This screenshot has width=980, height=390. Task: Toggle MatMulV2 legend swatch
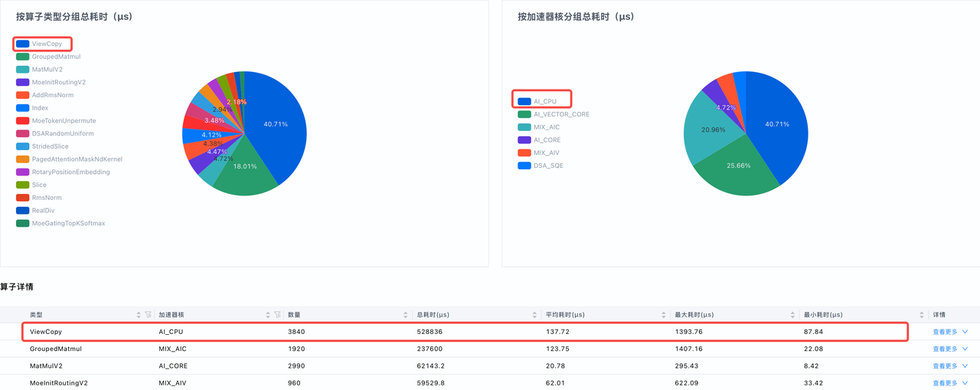[23, 70]
